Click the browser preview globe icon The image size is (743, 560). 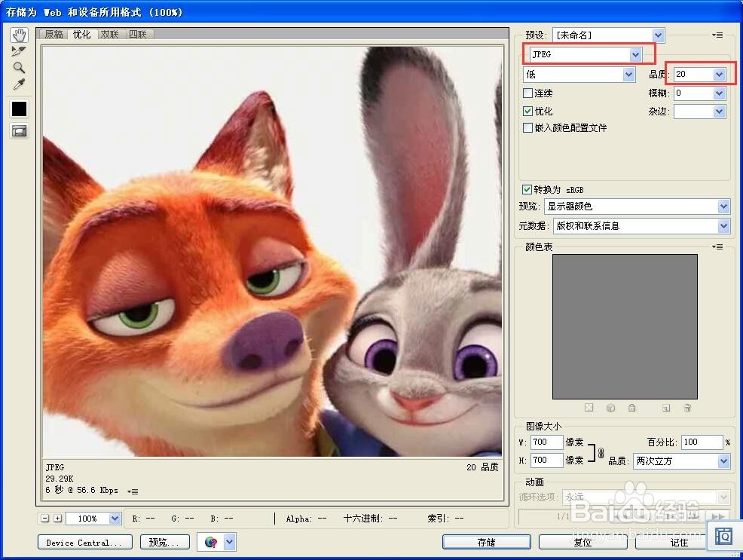(x=211, y=542)
